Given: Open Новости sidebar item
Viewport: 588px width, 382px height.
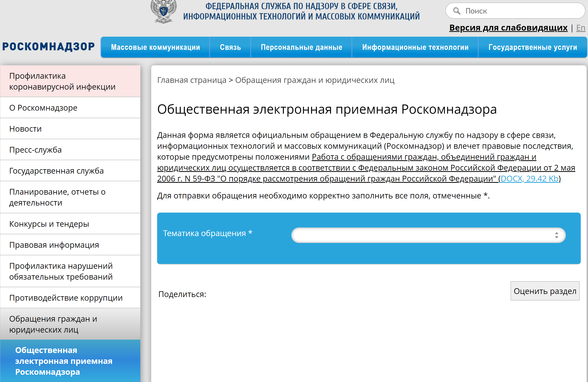Looking at the screenshot, I should click(x=70, y=129).
